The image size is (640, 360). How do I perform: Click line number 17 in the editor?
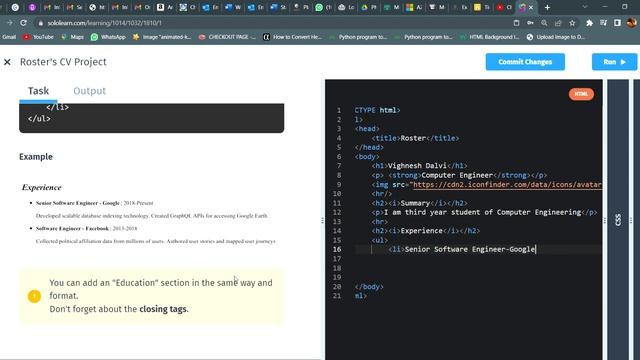click(337, 259)
